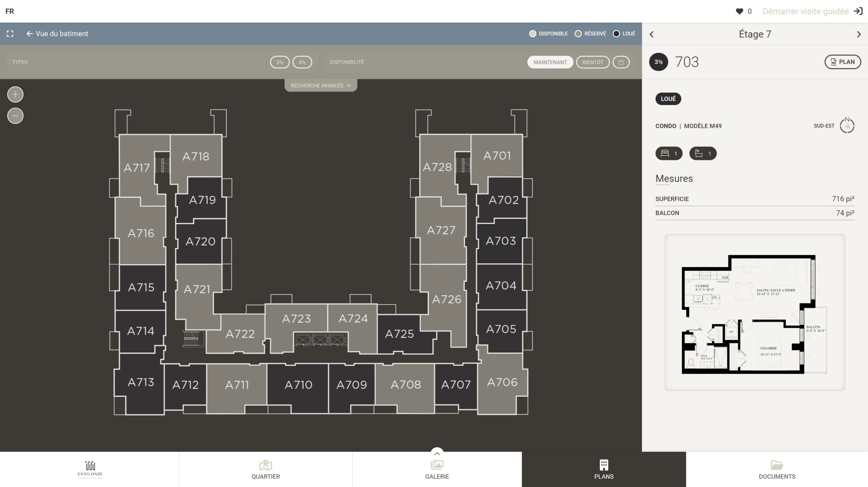The height and width of the screenshot is (487, 868).
Task: Zoom out of floor plan
Action: coord(15,116)
